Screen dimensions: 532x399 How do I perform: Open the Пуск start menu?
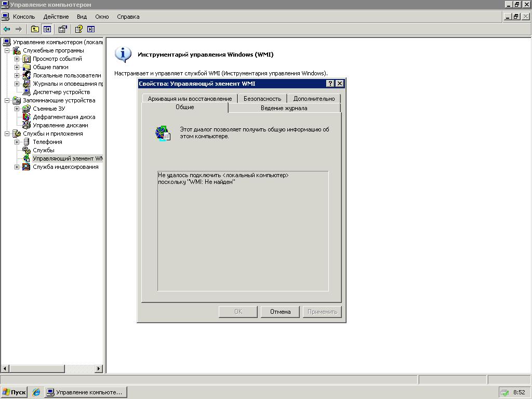(14, 392)
